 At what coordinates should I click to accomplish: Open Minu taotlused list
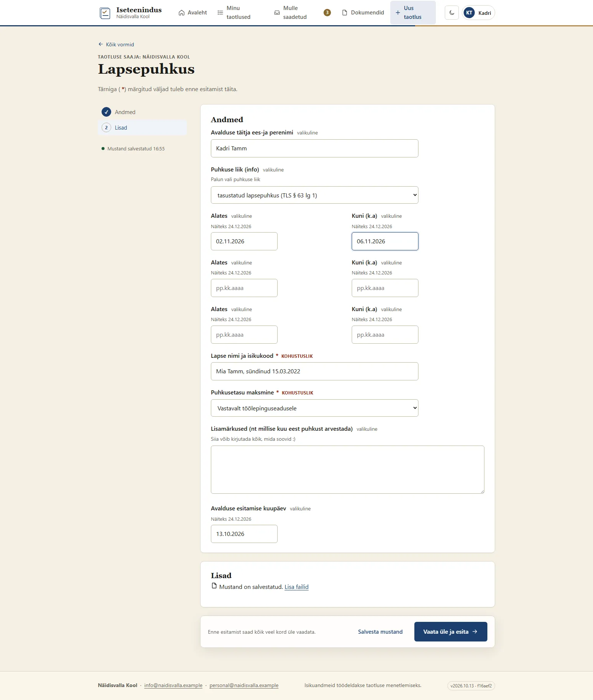[234, 13]
